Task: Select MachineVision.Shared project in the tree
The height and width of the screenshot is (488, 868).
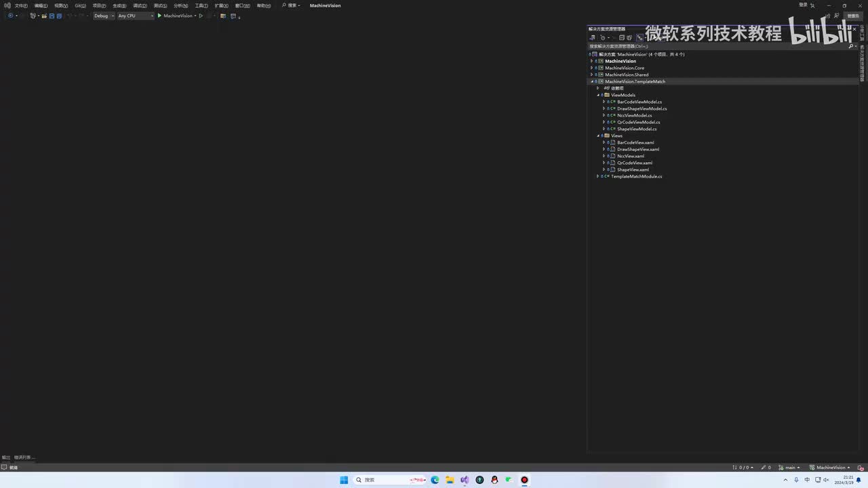Action: click(627, 75)
